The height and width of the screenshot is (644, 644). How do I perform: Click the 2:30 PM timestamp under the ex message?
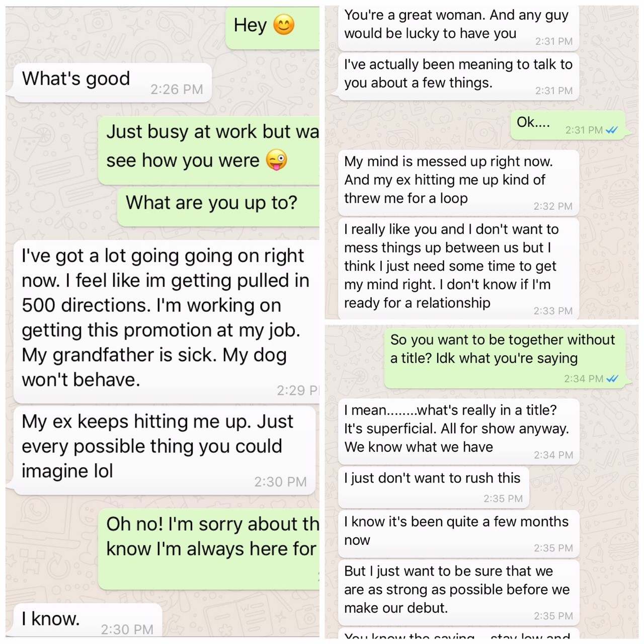click(x=280, y=481)
